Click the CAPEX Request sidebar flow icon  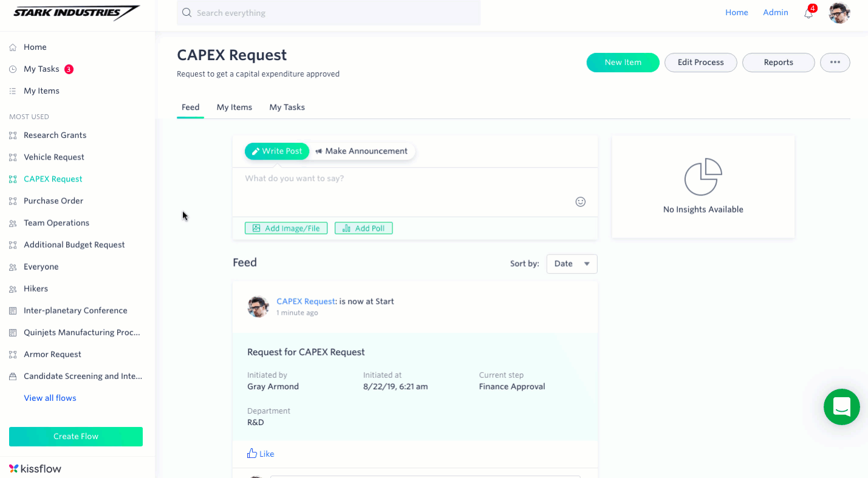(x=13, y=179)
